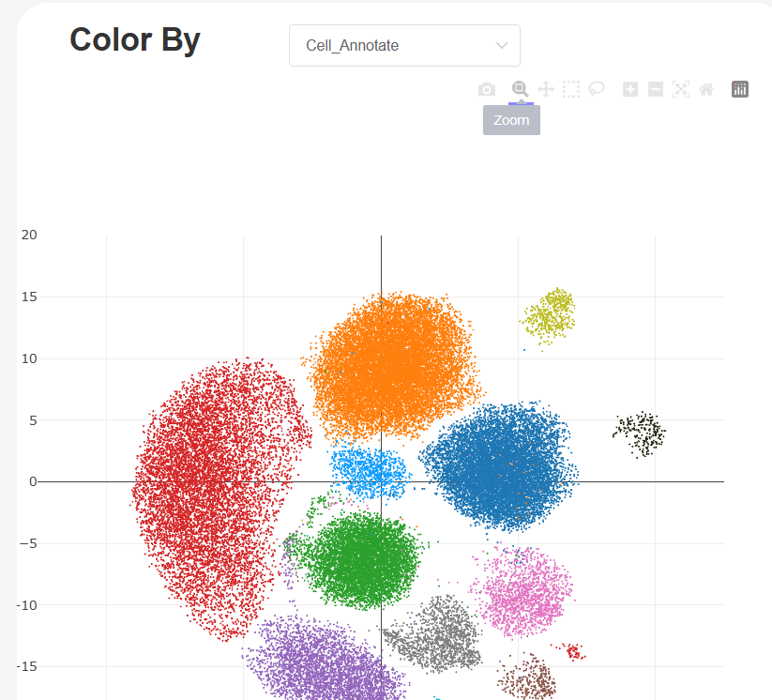Image resolution: width=772 pixels, height=700 pixels.
Task: Open the Cell_Annotate color-by dropdown
Action: tap(404, 45)
